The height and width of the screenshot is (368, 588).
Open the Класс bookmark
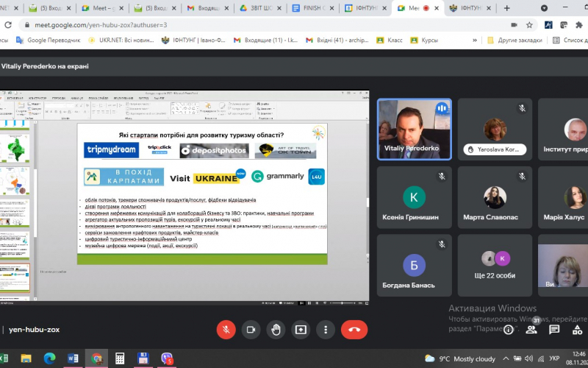(x=390, y=40)
